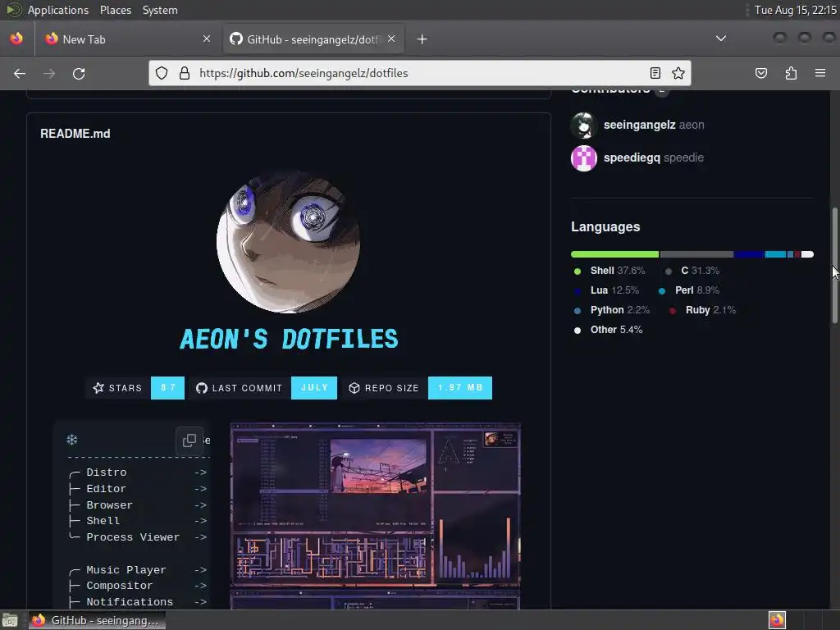The width and height of the screenshot is (840, 630).
Task: Open the System menu
Action: [160, 10]
